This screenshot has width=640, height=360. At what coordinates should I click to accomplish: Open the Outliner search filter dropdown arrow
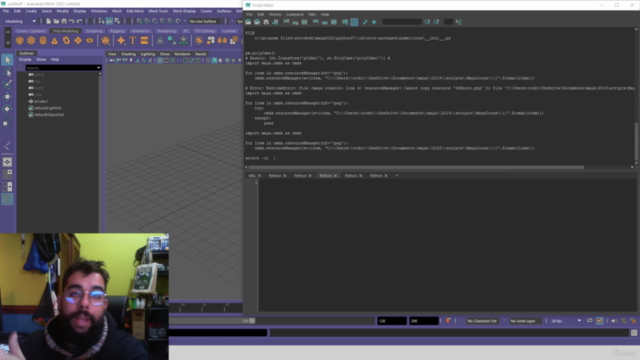pyautogui.click(x=98, y=68)
